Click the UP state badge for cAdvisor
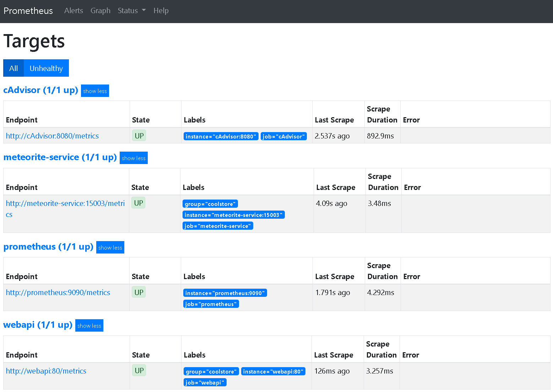This screenshot has height=392, width=553. 139,136
